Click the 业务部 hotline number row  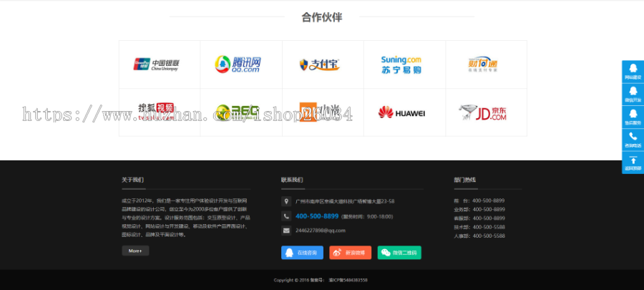pos(479,210)
